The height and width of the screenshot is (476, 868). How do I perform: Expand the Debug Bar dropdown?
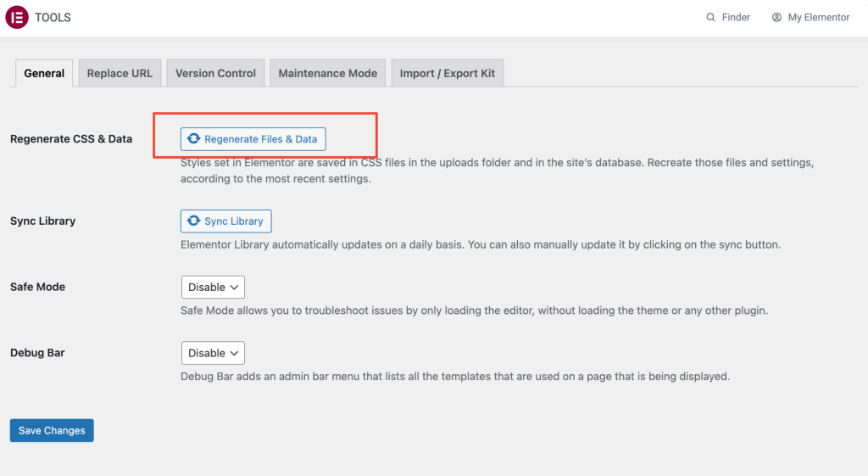click(x=213, y=353)
